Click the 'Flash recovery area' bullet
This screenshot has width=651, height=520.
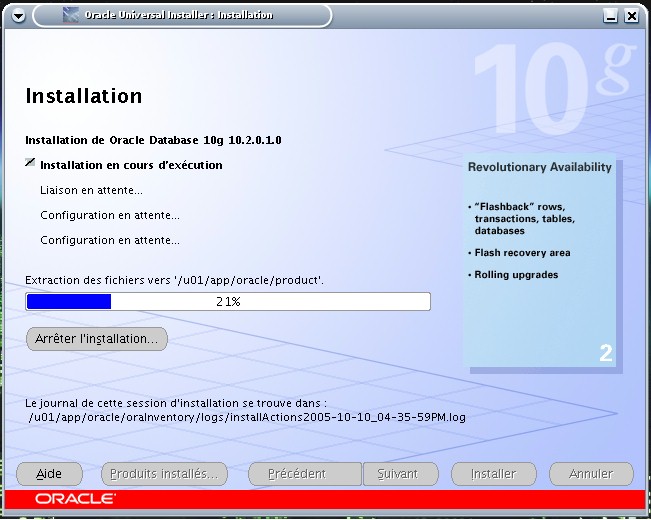coord(522,253)
